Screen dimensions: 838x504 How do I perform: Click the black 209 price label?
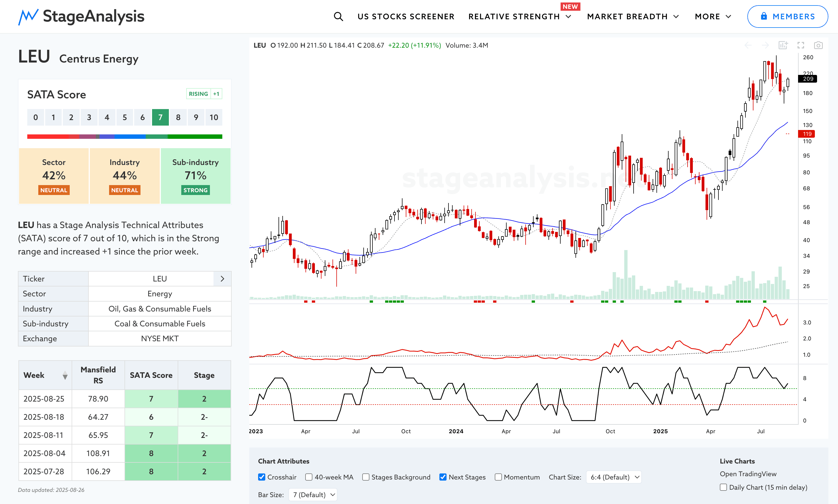point(807,79)
